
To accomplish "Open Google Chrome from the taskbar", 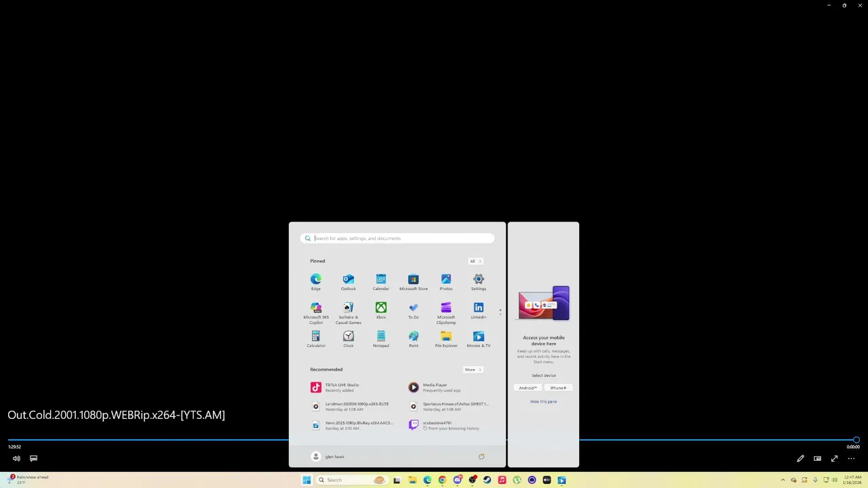I will tap(442, 480).
